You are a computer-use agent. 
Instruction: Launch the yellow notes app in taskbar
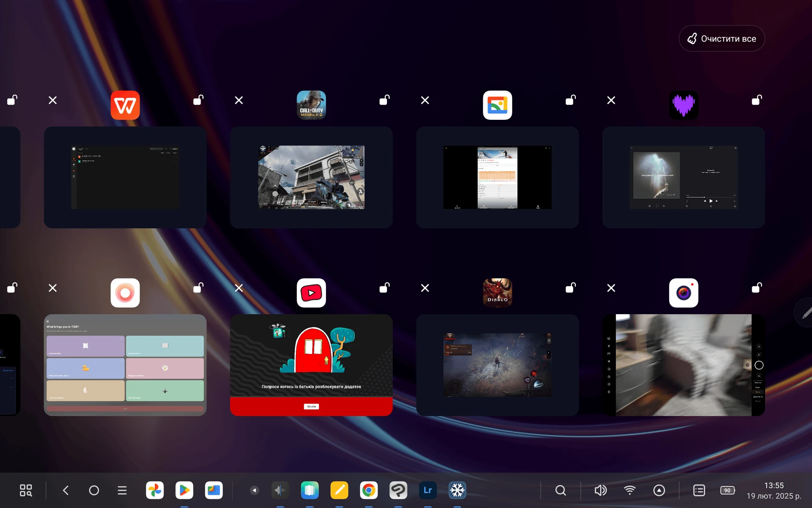[x=339, y=490]
